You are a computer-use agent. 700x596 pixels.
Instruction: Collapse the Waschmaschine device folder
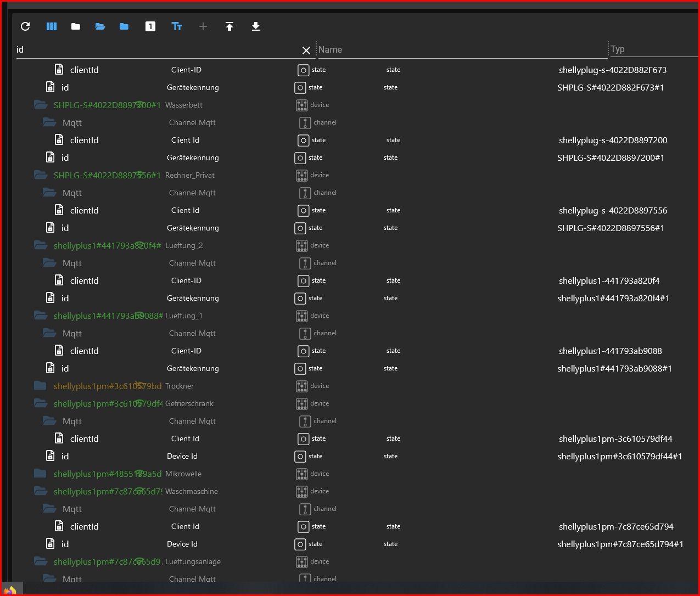pos(40,491)
